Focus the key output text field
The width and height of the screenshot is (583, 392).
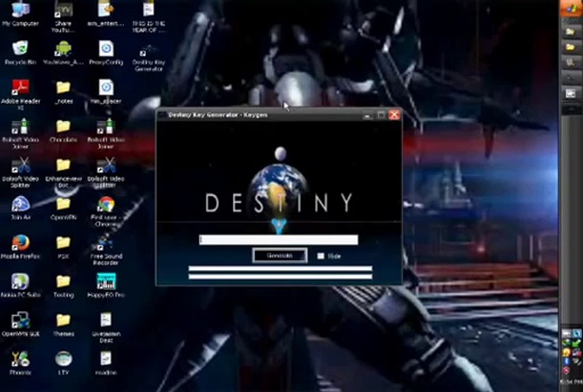point(279,240)
